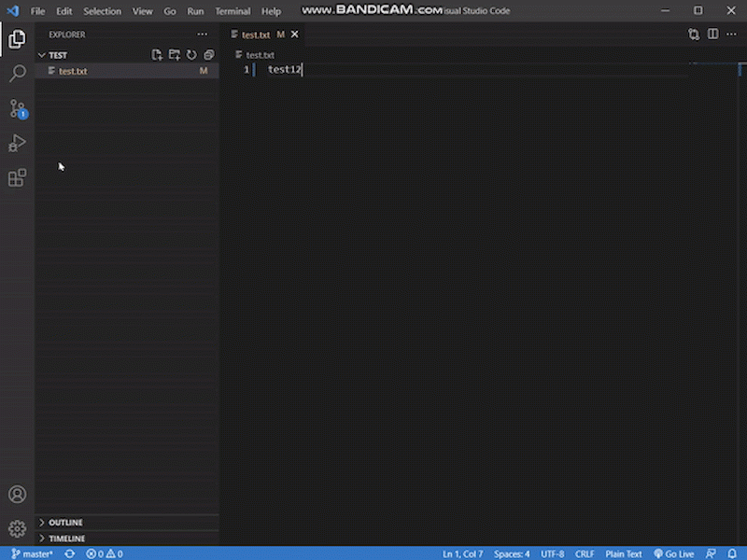This screenshot has height=560, width=747.
Task: Refresh the Explorer file tree
Action: coord(191,54)
